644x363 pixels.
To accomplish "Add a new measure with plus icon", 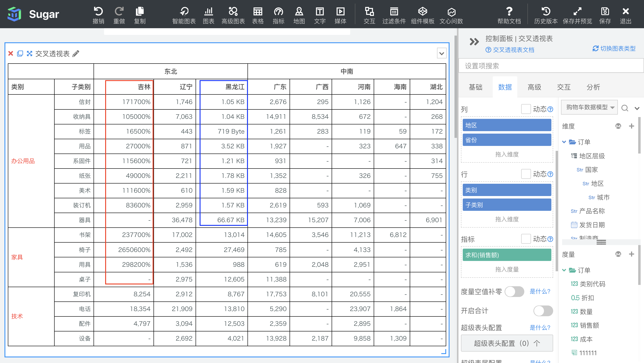I will pyautogui.click(x=631, y=254).
